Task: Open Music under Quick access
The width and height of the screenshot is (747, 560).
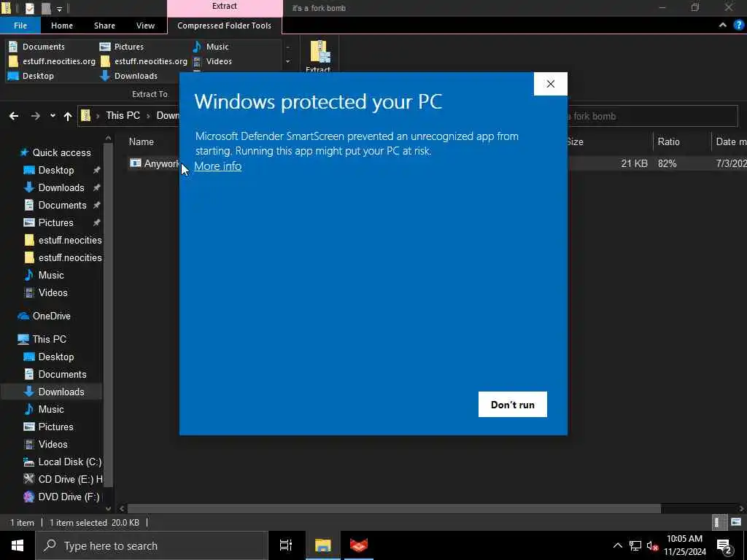Action: coord(51,275)
